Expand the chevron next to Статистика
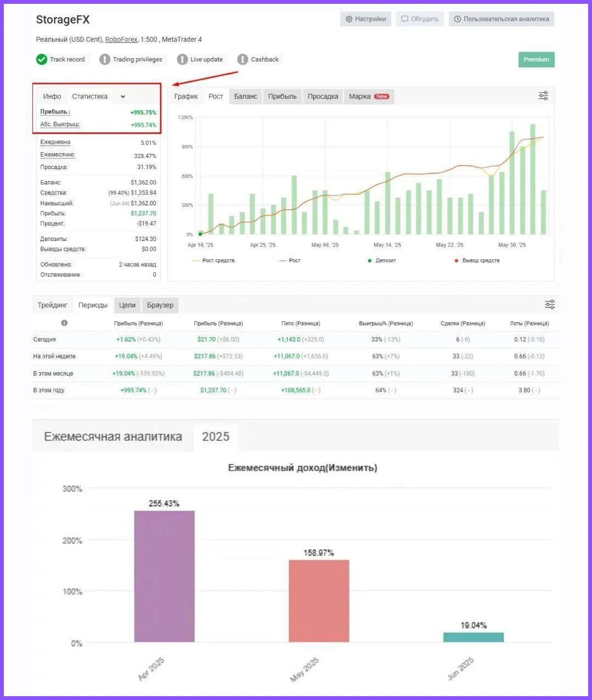Screen dimensions: 592x700 123,97
